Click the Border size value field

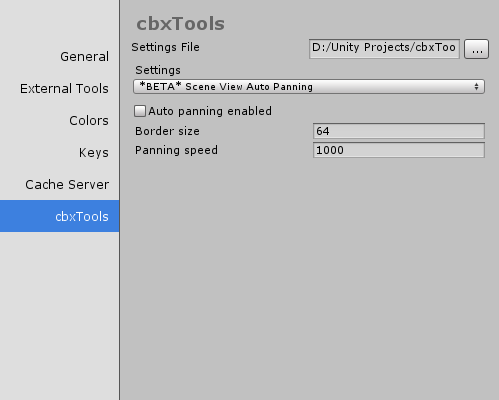click(x=399, y=131)
